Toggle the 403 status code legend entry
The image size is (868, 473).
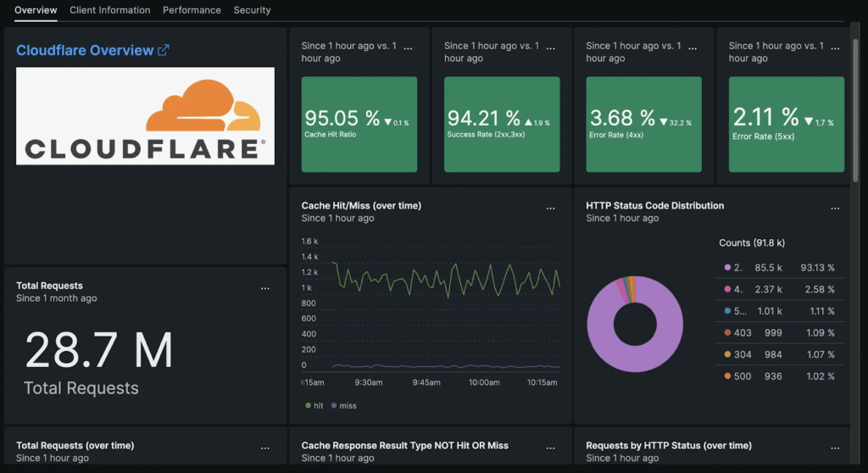[742, 332]
